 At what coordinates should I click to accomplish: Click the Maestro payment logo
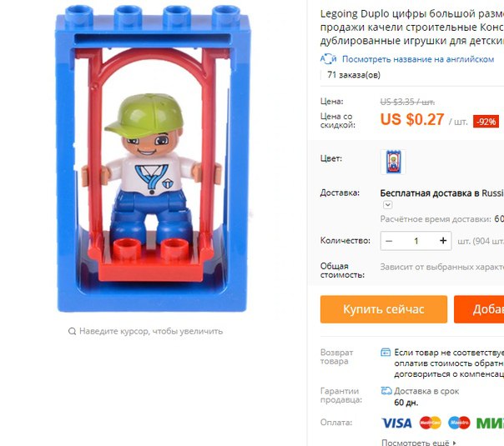coord(459,423)
